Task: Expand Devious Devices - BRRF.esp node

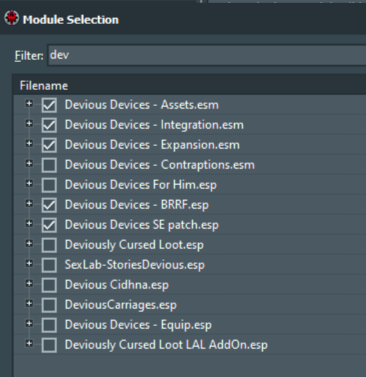Action: click(29, 204)
